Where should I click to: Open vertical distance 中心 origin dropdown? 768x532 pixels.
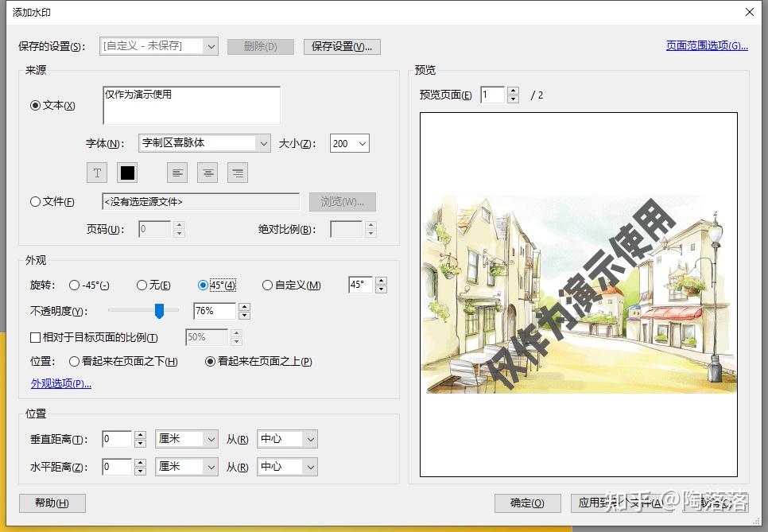coord(287,439)
